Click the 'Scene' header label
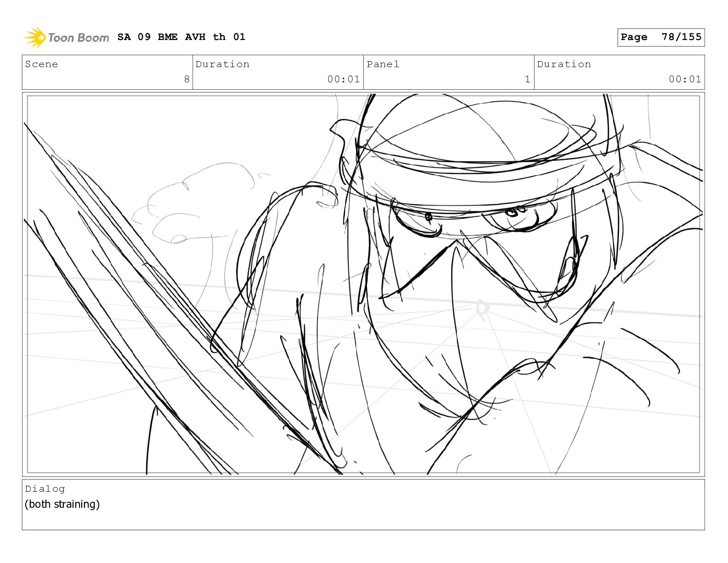 [x=41, y=64]
